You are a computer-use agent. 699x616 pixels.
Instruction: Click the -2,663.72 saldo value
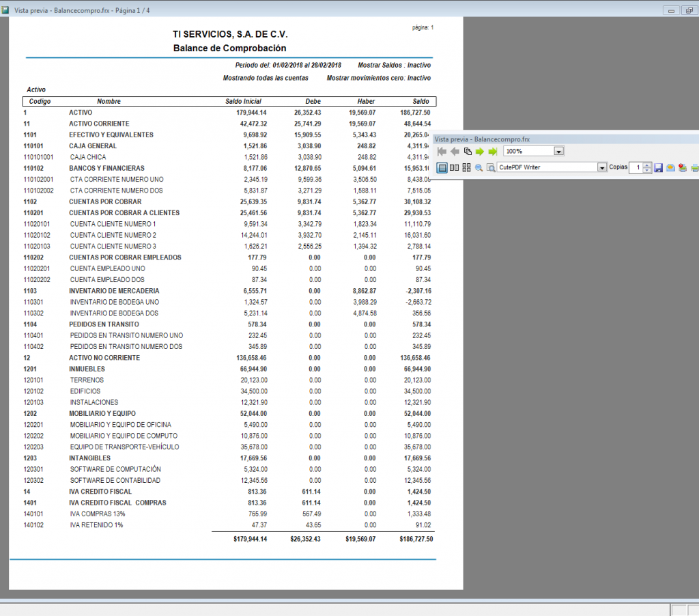click(x=418, y=302)
